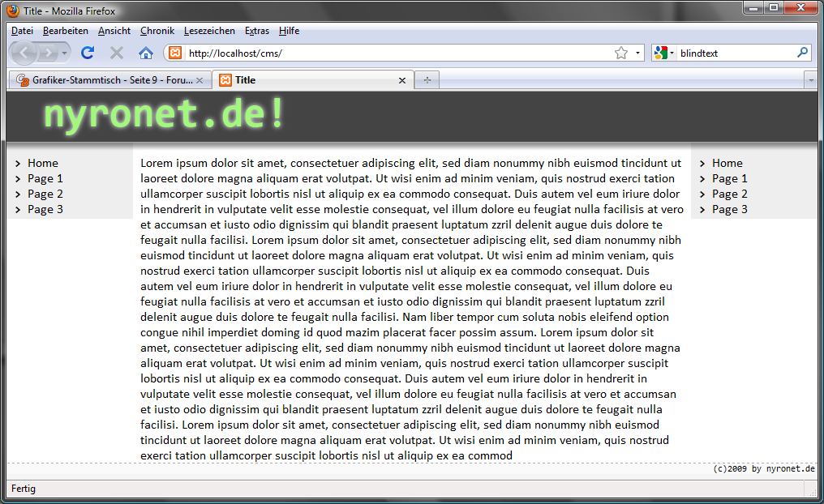This screenshot has height=504, width=824.
Task: Open Page 1 in the right navigation
Action: 729,178
